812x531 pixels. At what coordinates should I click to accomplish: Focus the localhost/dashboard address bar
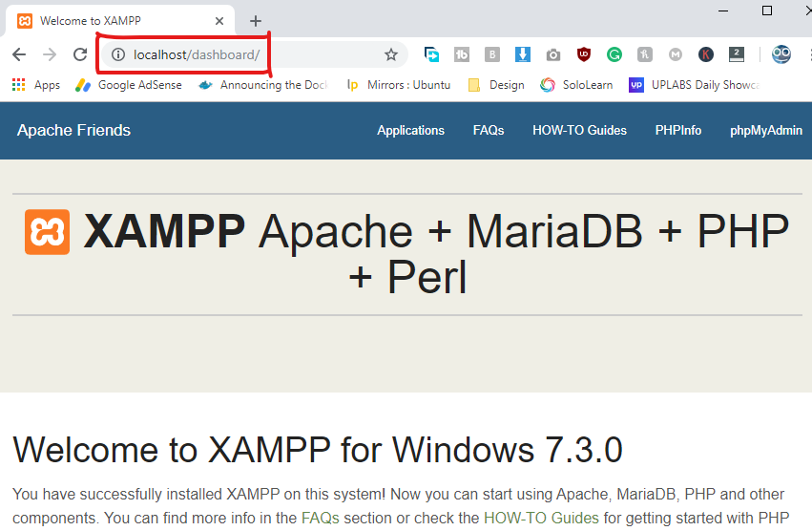pyautogui.click(x=254, y=54)
